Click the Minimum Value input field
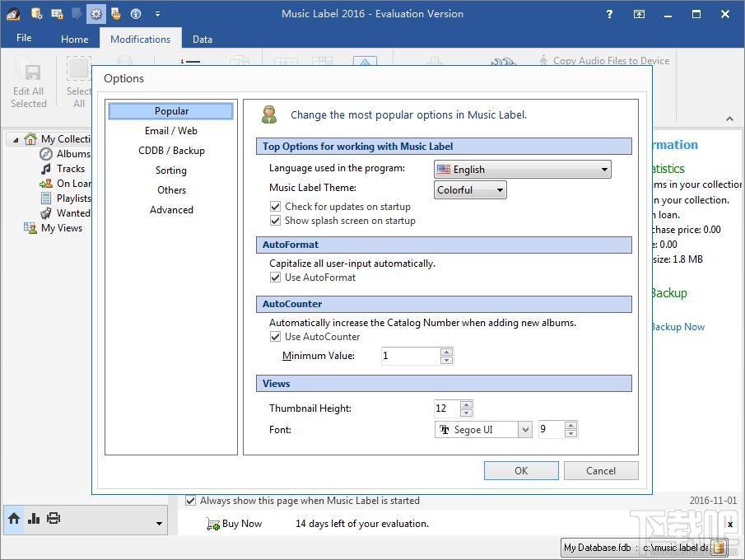Screen dimensions: 745x560 point(411,356)
